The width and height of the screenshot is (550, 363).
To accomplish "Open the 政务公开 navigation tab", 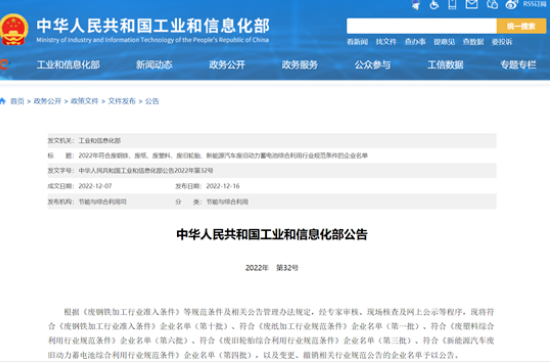I will click(227, 65).
